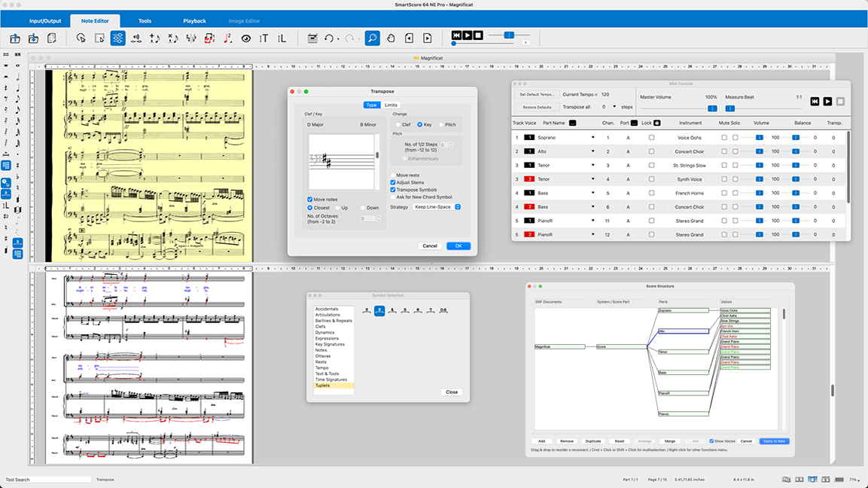
Task: Open the Keep Line-Space strategy dropdown
Action: pos(434,207)
